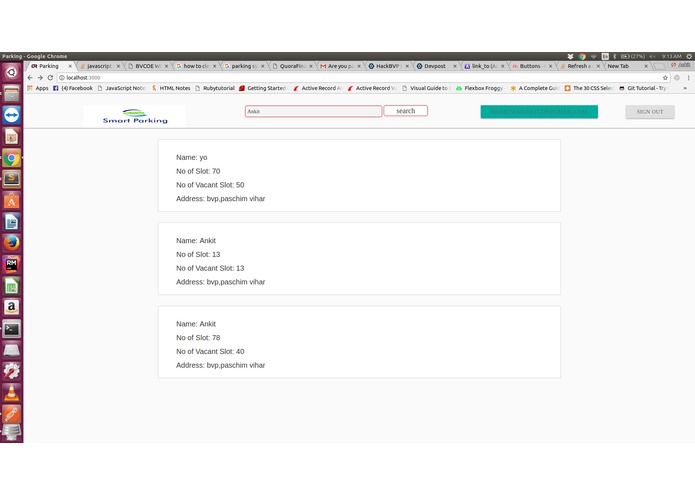Reload the page with refresh icon
Screen dimensions: 695x494
(x=50, y=78)
